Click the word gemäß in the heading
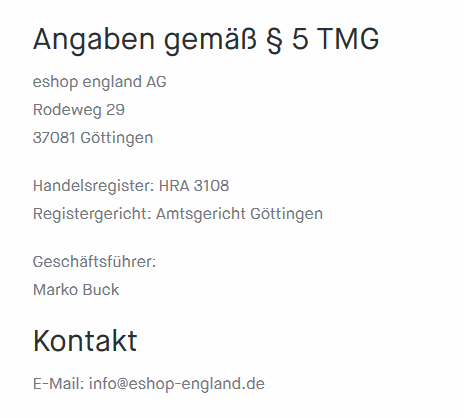This screenshot has width=464, height=418. pyautogui.click(x=211, y=41)
